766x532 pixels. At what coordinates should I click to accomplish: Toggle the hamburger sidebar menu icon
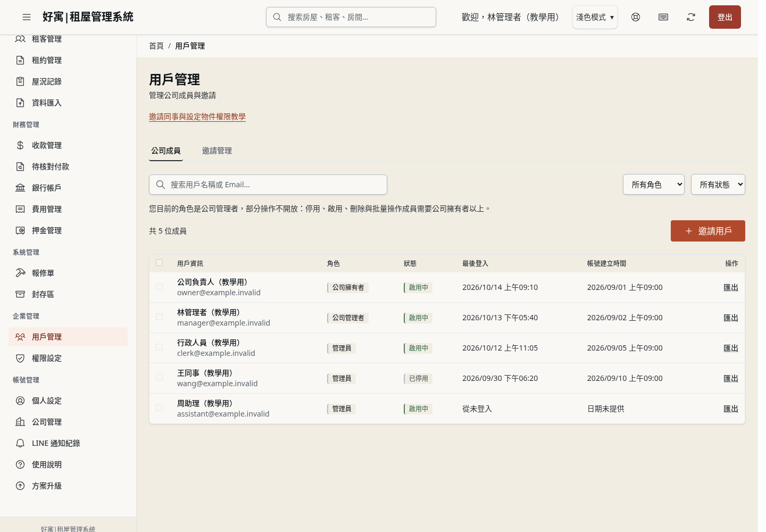[x=27, y=17]
